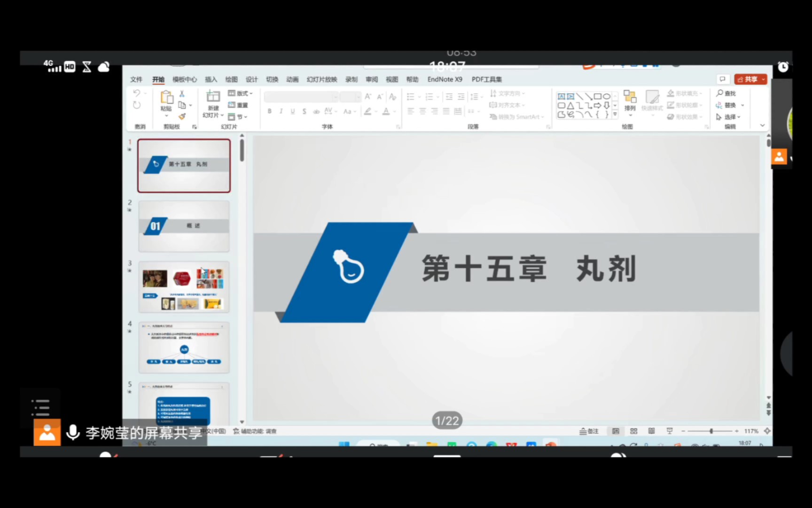
Task: Pick the font color (A) swatch
Action: tap(386, 111)
